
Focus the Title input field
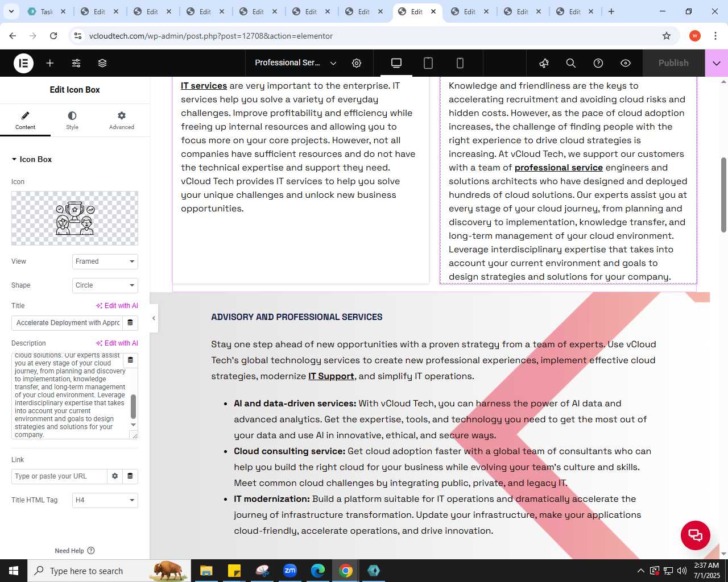[x=67, y=323]
